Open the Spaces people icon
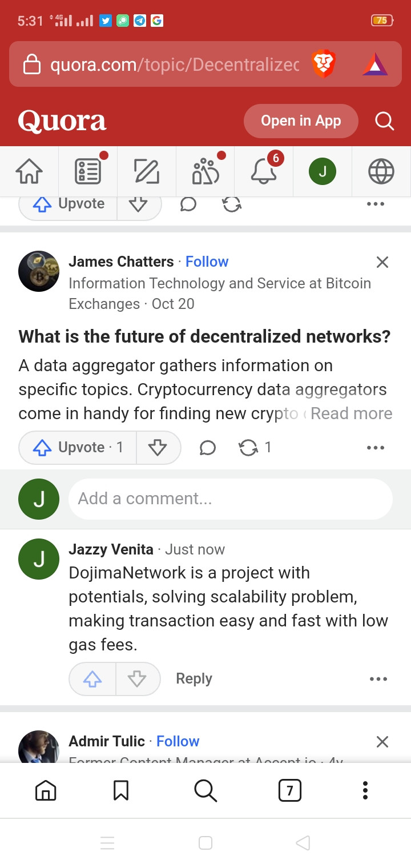This screenshot has width=411, height=868. [205, 171]
